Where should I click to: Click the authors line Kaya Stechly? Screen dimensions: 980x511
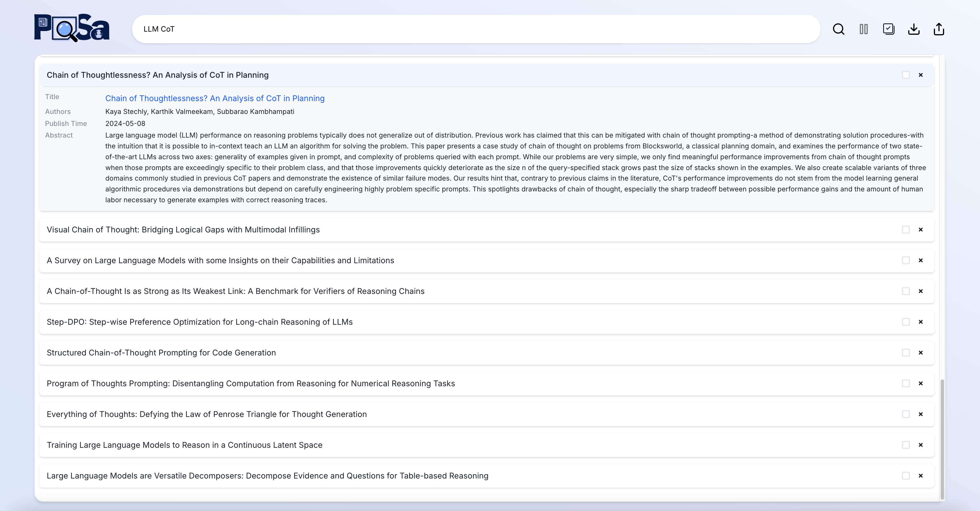click(x=200, y=111)
